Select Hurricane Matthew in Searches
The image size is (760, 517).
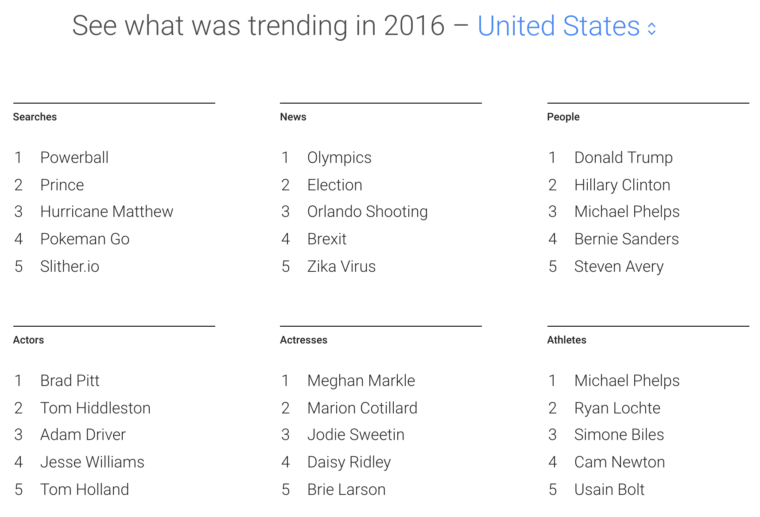tap(107, 212)
